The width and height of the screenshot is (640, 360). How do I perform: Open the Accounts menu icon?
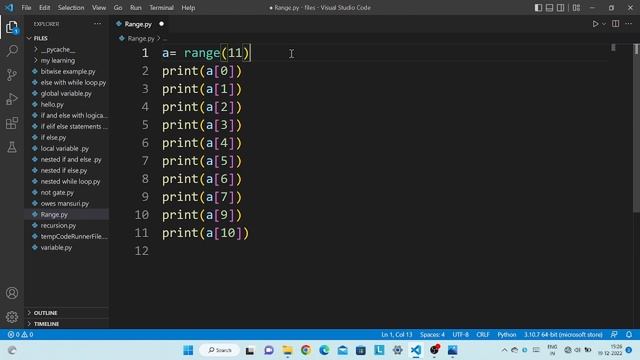click(12, 293)
